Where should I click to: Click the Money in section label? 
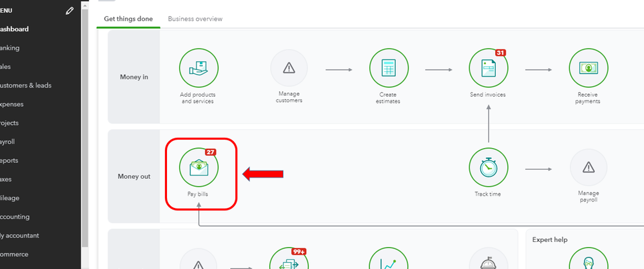[x=134, y=77]
